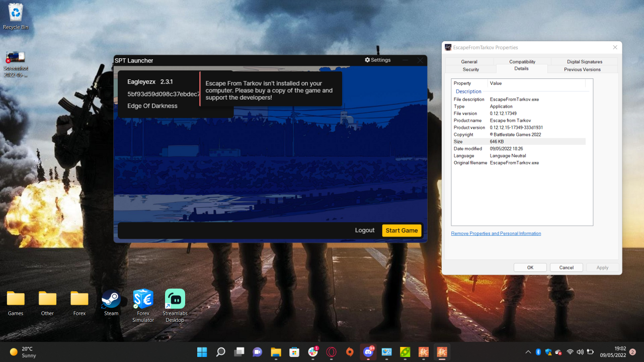Switch to General tab in Properties

469,62
